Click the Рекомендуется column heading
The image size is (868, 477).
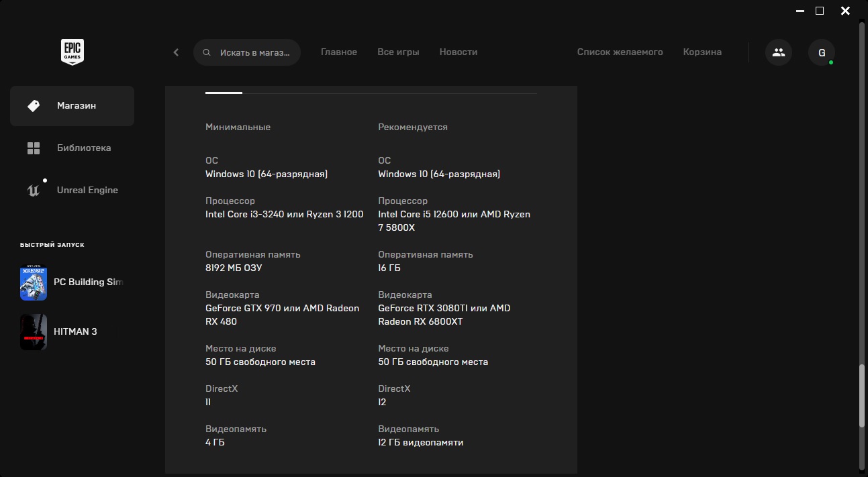[x=413, y=127]
